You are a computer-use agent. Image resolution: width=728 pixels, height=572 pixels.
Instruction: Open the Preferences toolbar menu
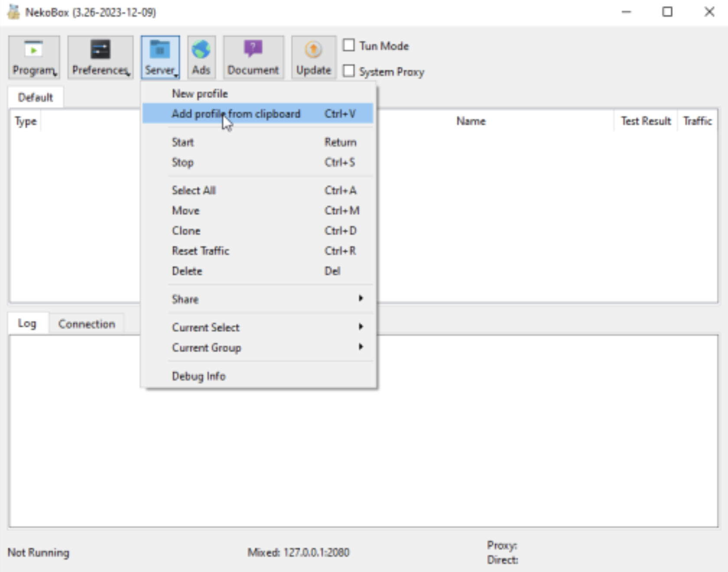(100, 57)
